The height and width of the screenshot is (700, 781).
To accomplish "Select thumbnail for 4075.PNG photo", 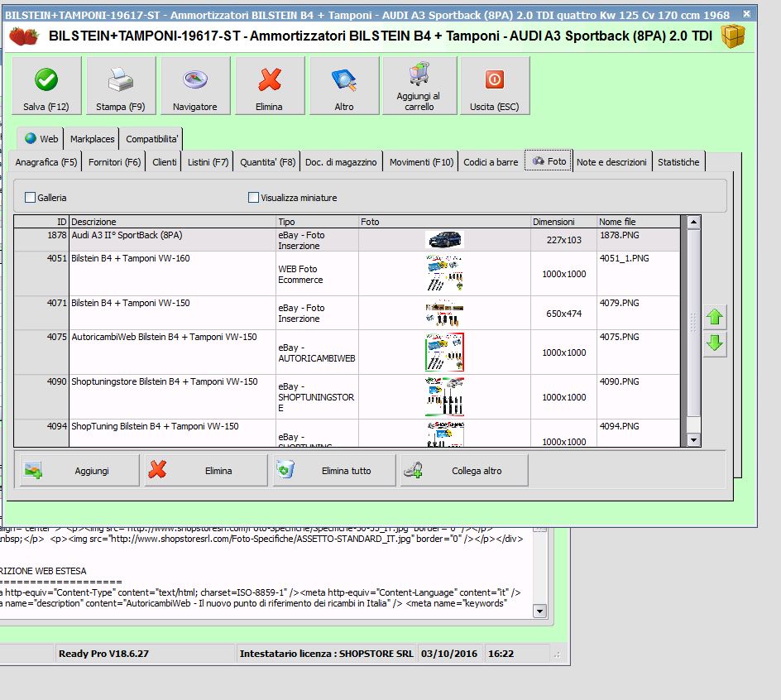I will 445,352.
